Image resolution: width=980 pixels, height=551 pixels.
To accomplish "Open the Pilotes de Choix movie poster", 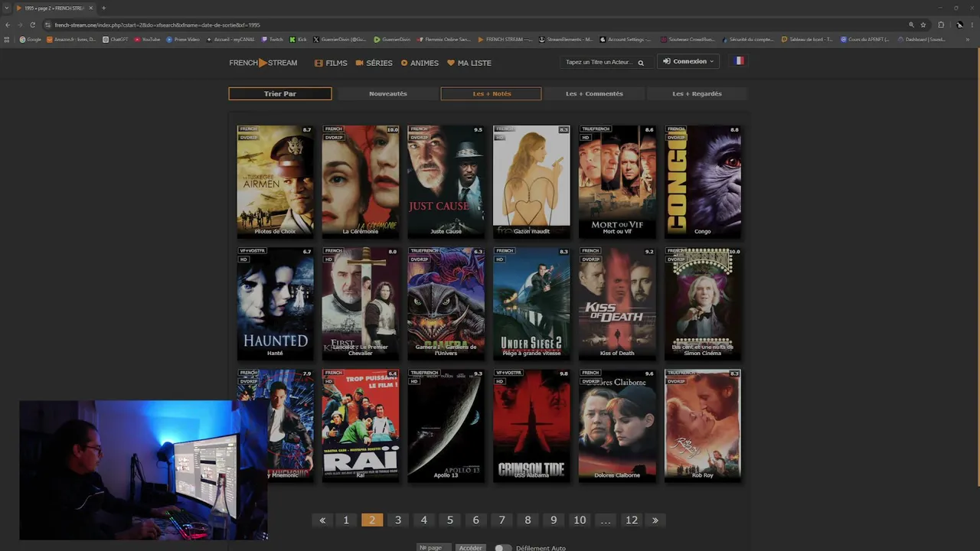I will [x=275, y=181].
